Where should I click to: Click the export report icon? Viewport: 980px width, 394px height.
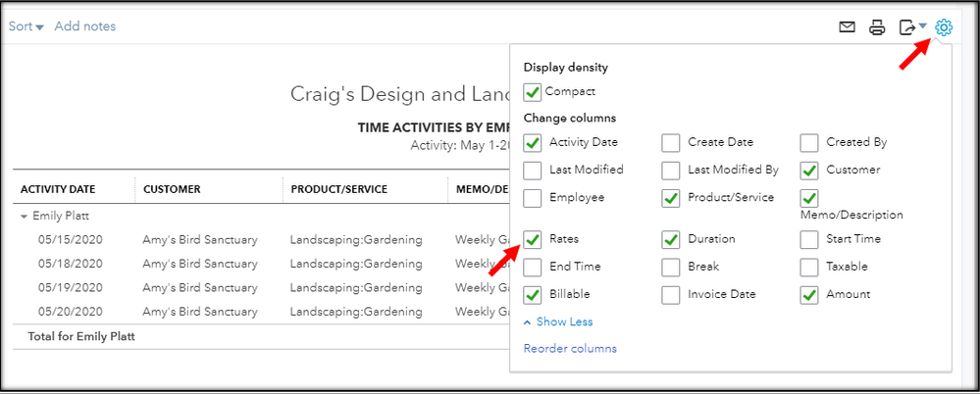pos(907,27)
